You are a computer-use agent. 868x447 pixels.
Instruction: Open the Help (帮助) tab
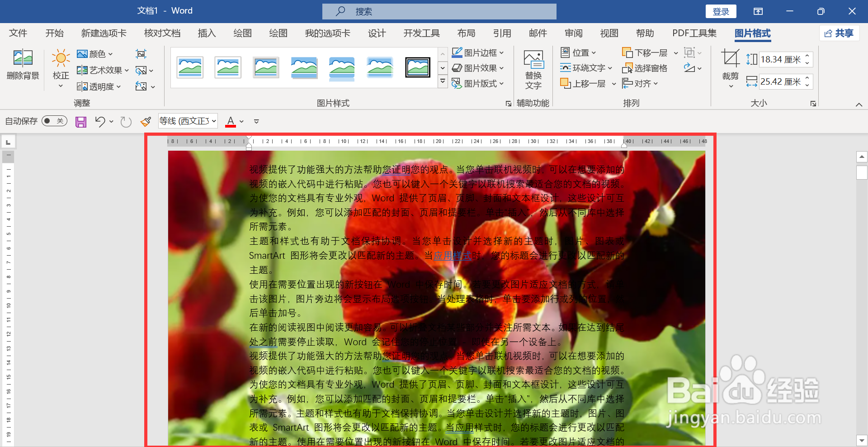[x=645, y=33]
